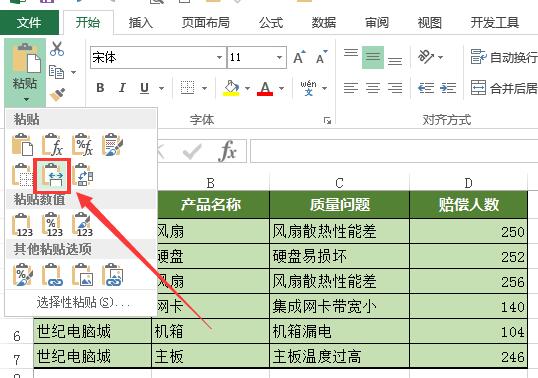Select the Paste Formulas option icon
The image size is (538, 378).
pos(52,144)
